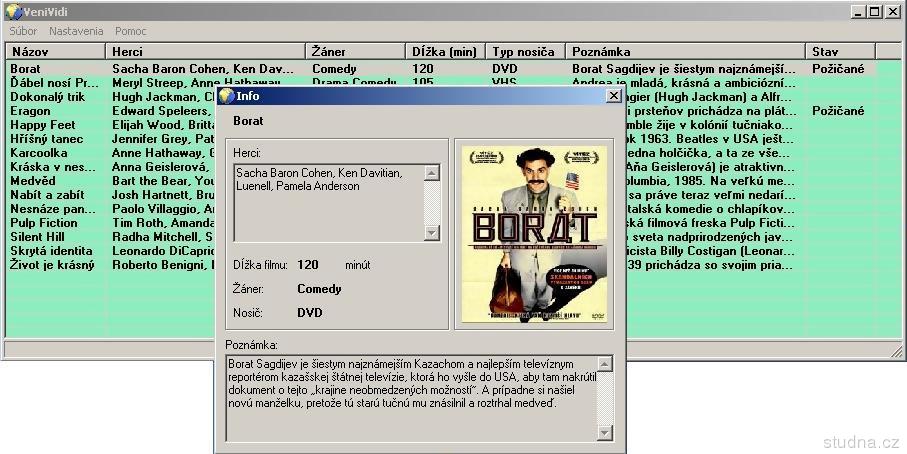Click inside the Herci actors text field

tap(328, 202)
